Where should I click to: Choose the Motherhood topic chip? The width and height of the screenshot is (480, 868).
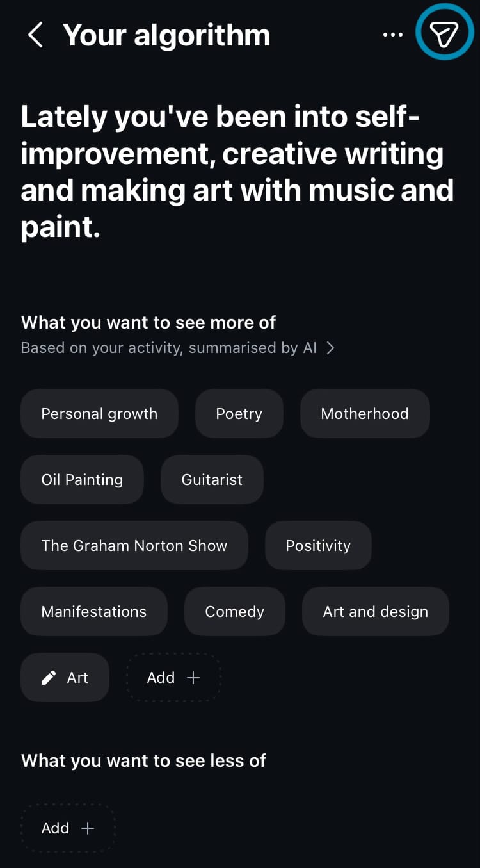pyautogui.click(x=365, y=414)
